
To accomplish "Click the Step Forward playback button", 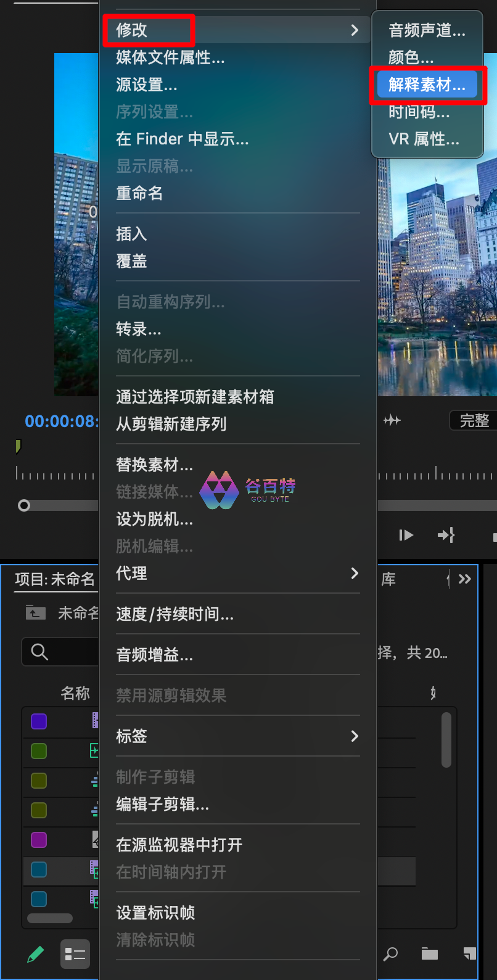I will [406, 535].
